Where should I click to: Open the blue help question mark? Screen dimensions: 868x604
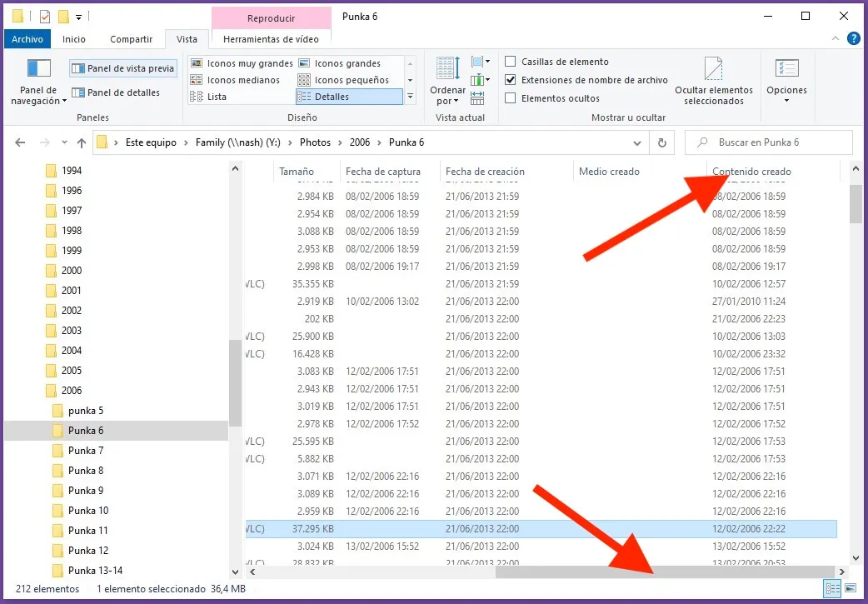(853, 38)
